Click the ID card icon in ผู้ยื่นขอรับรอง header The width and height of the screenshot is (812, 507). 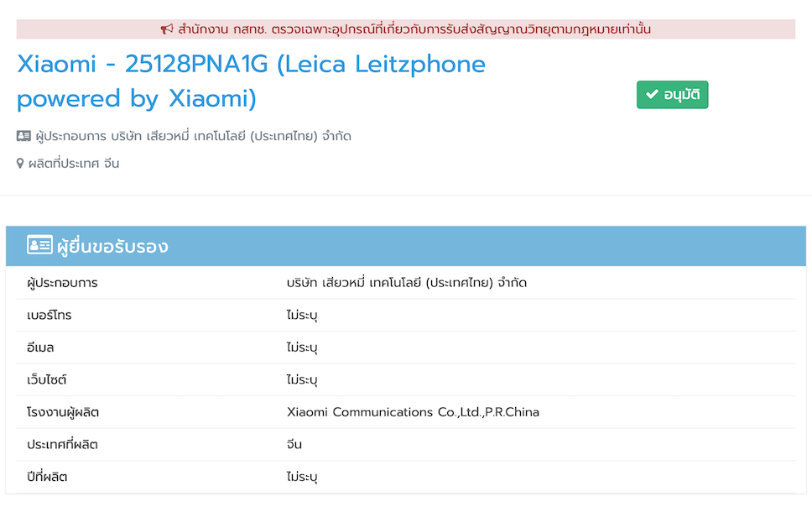point(39,246)
